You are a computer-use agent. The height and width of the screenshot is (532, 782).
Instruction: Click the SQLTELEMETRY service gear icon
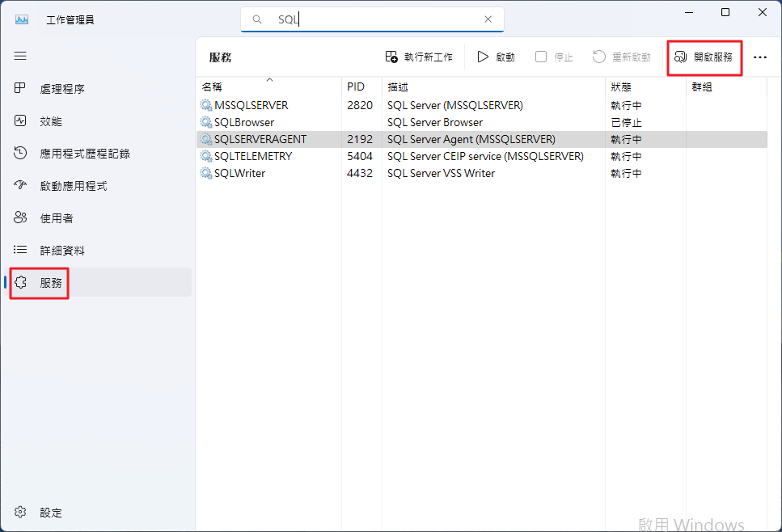206,156
